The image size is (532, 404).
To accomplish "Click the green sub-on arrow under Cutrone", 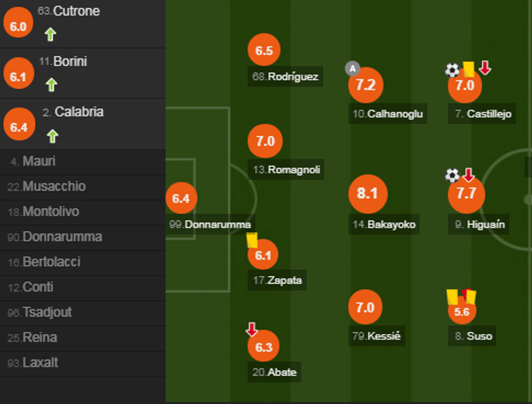I will point(50,35).
